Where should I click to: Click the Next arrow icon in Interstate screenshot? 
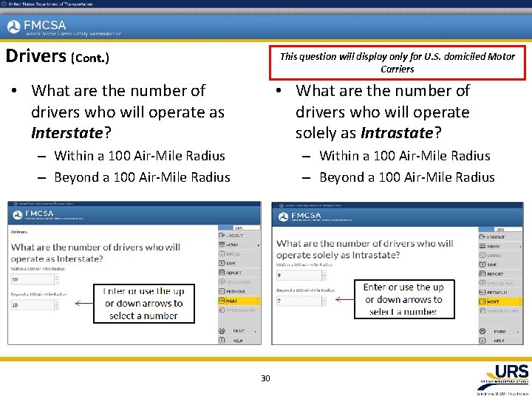click(x=222, y=301)
